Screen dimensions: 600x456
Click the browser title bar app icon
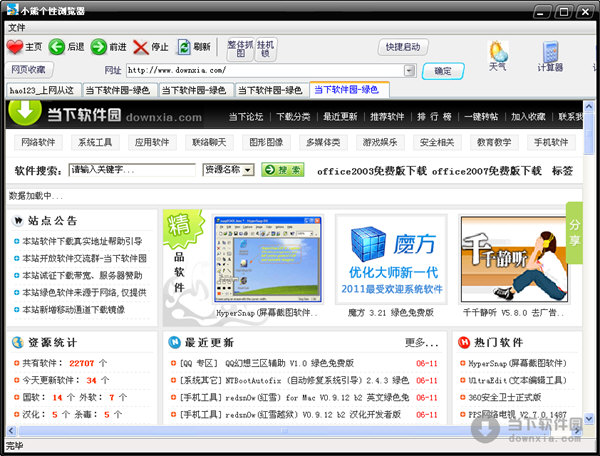[x=13, y=10]
